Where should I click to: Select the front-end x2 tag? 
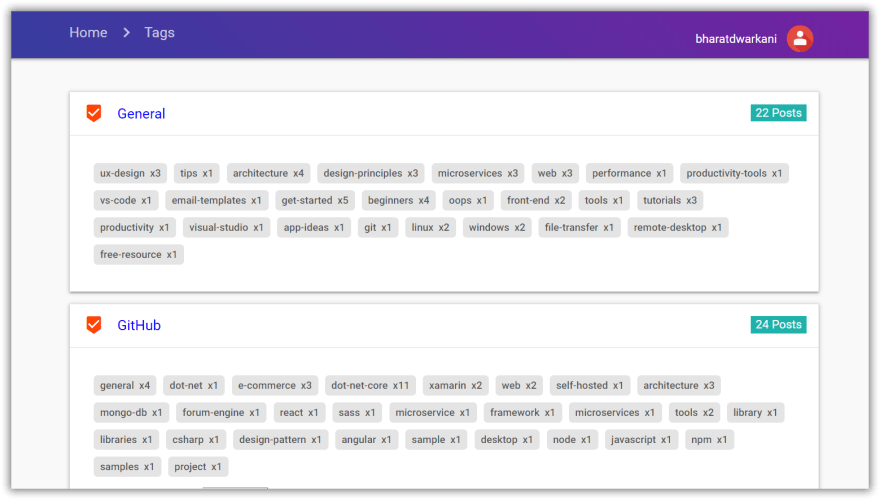pos(536,200)
